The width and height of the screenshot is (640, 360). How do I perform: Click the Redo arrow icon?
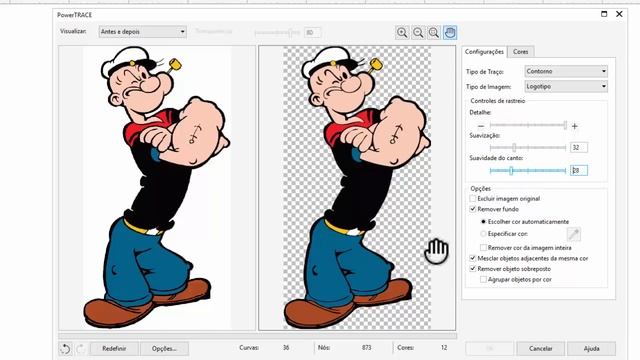click(81, 349)
